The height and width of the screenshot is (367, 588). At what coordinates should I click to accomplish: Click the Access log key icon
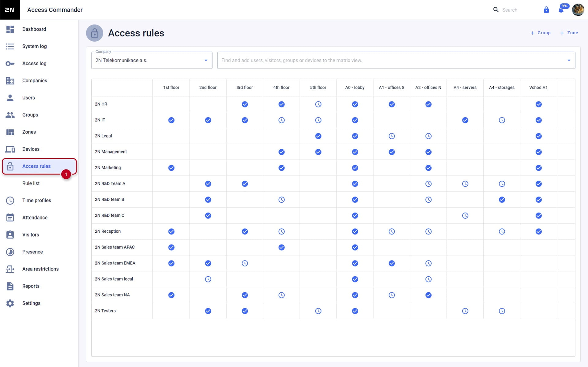click(10, 63)
